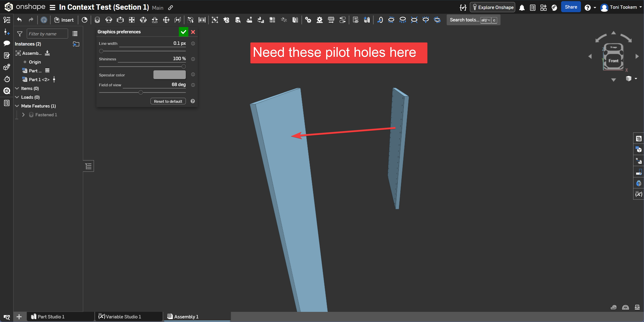The height and width of the screenshot is (322, 644).
Task: Select the Fastened mate tool icon
Action: (97, 20)
